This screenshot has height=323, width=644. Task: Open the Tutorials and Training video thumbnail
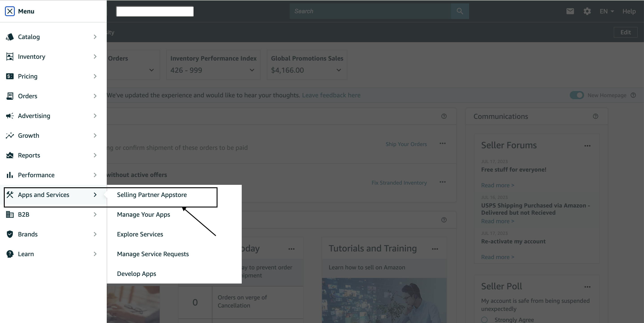coord(384,300)
